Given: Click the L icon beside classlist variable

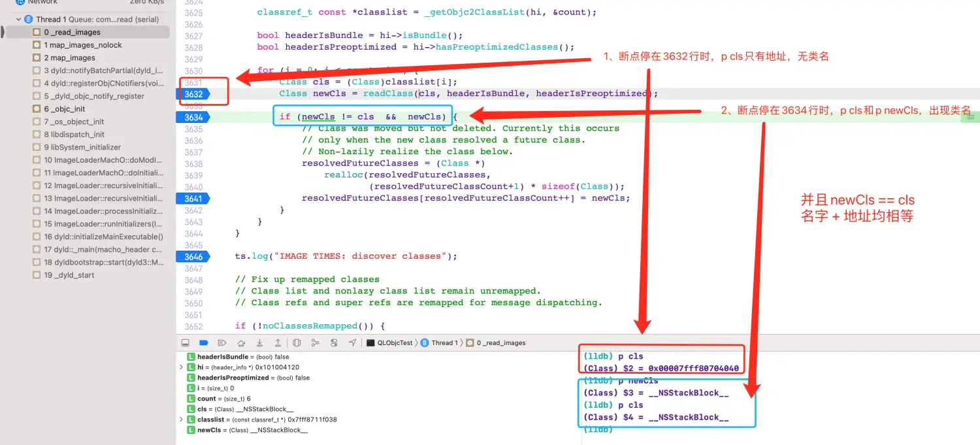Looking at the screenshot, I should [x=191, y=420].
